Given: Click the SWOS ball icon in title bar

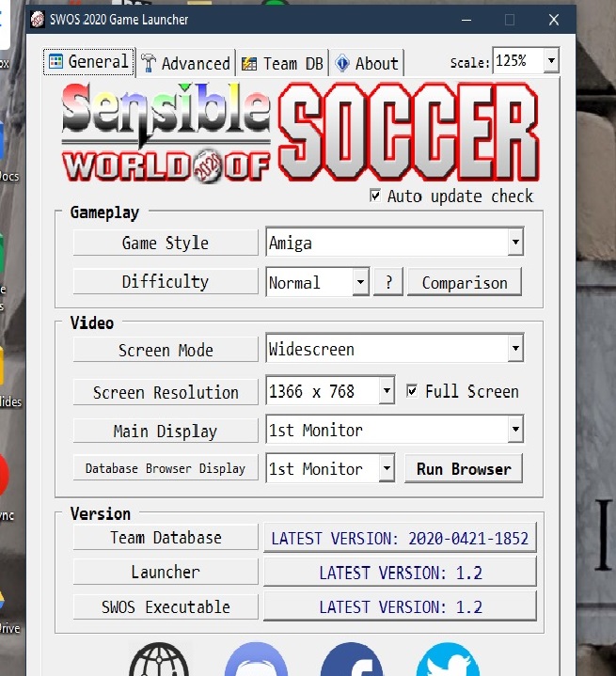Looking at the screenshot, I should (38, 19).
